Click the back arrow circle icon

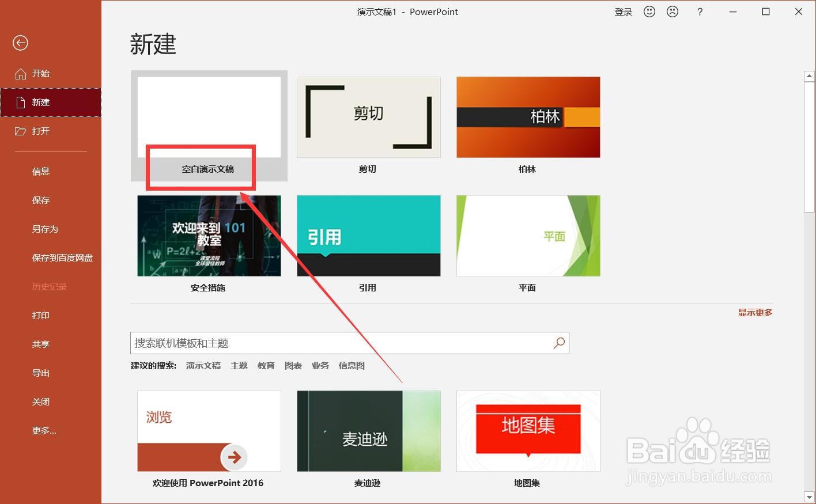20,43
